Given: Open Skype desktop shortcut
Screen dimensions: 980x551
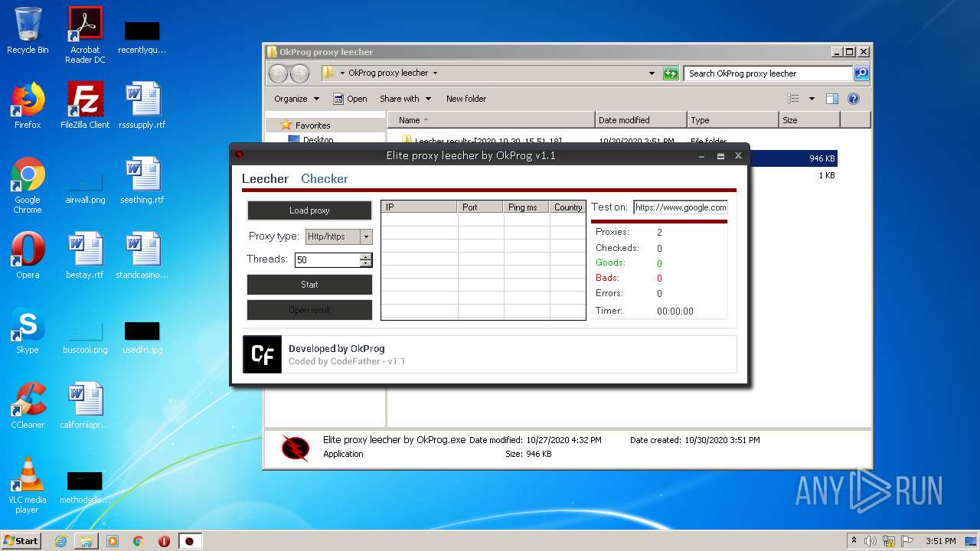Looking at the screenshot, I should coord(28,331).
